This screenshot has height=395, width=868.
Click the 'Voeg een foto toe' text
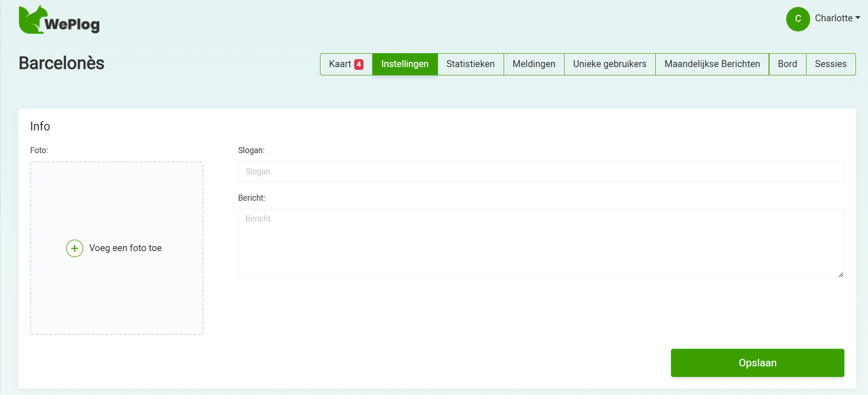coord(125,248)
